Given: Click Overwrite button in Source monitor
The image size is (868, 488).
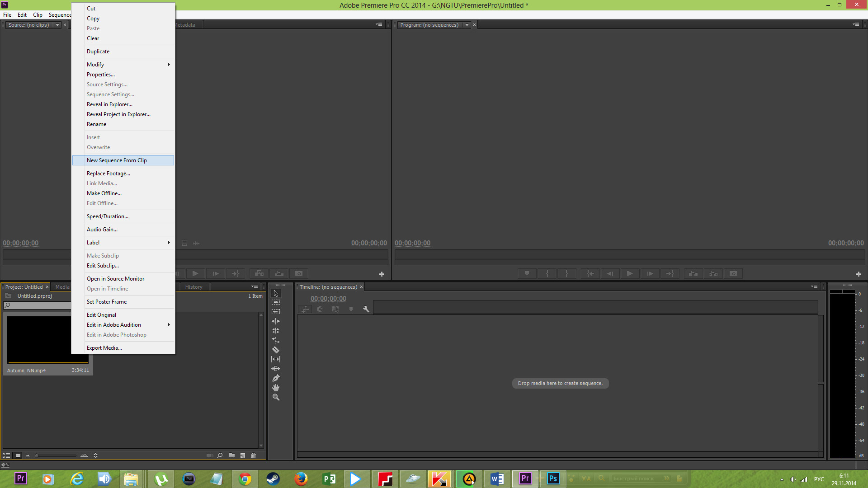Looking at the screenshot, I should 279,273.
